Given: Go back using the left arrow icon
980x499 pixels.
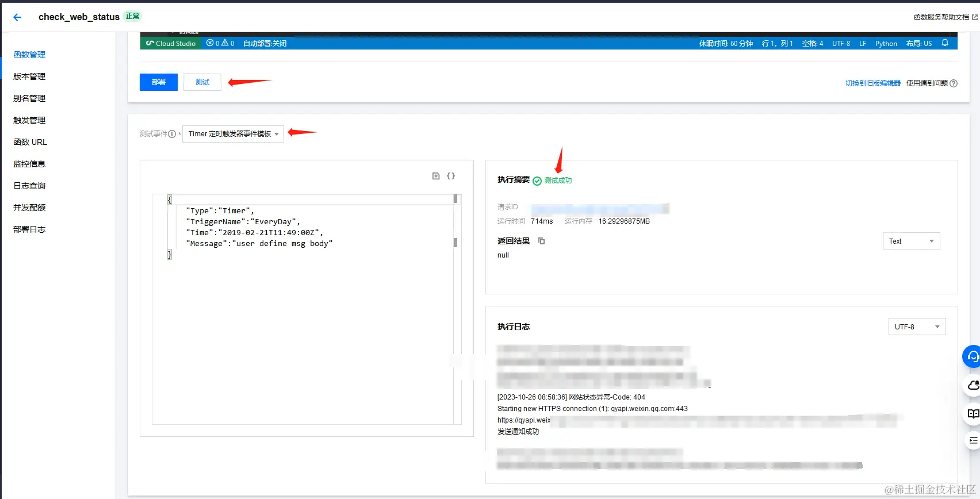Looking at the screenshot, I should [17, 17].
